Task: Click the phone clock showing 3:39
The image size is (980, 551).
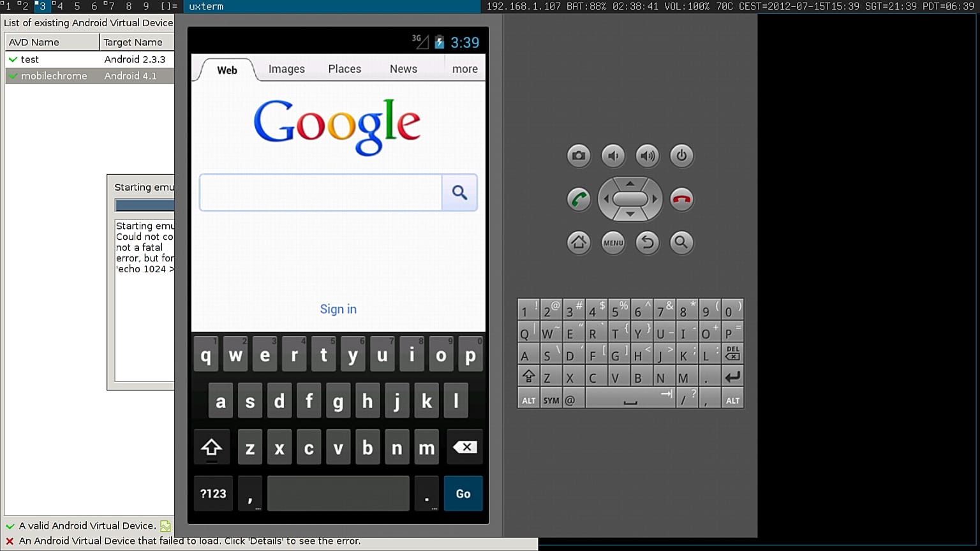Action: point(464,42)
